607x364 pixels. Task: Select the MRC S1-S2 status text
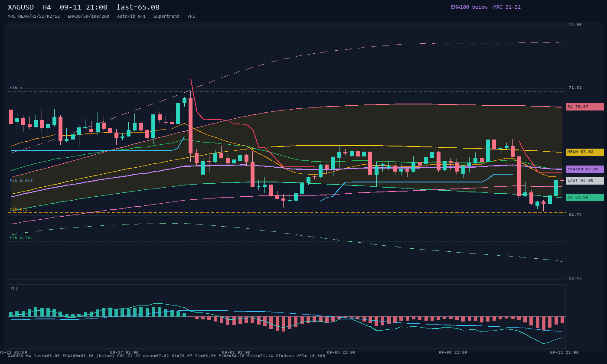507,7
